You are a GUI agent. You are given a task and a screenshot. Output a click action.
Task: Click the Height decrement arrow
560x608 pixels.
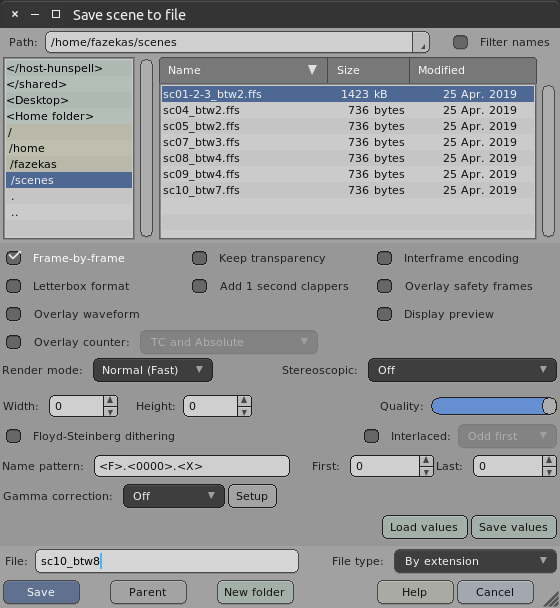tap(244, 412)
